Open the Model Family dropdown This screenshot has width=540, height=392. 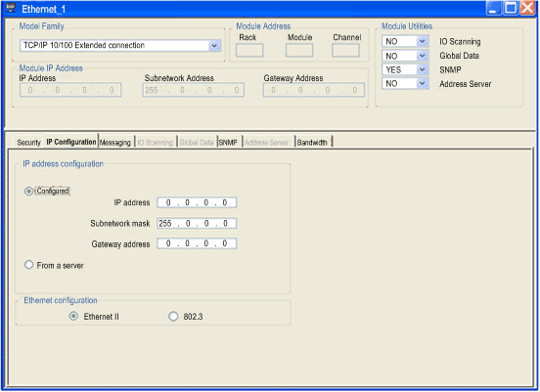[x=214, y=46]
